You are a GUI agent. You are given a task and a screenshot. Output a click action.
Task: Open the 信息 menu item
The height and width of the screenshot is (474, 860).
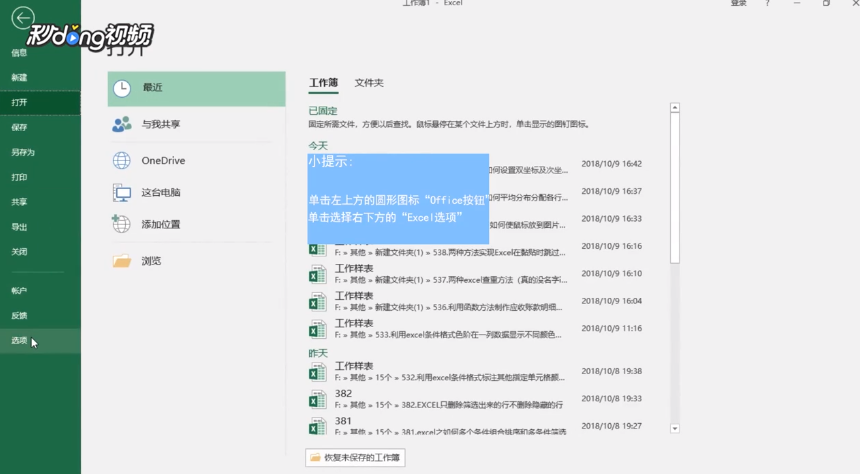(x=19, y=53)
